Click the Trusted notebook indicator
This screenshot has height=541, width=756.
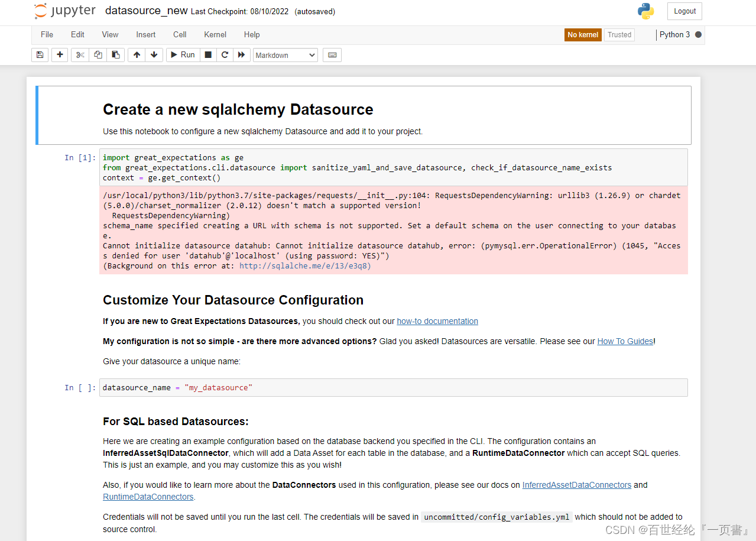(619, 35)
